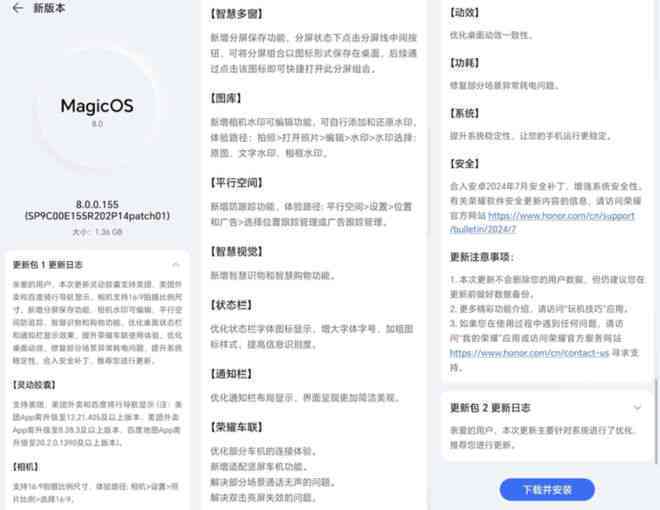Click the 【系统】 heading
Screen dimensions: 660x510
pos(464,113)
